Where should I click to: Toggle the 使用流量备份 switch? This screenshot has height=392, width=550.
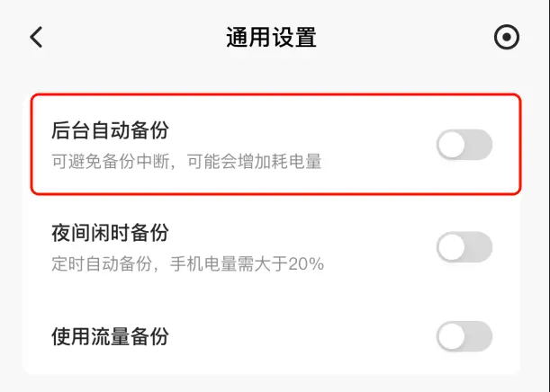464,336
